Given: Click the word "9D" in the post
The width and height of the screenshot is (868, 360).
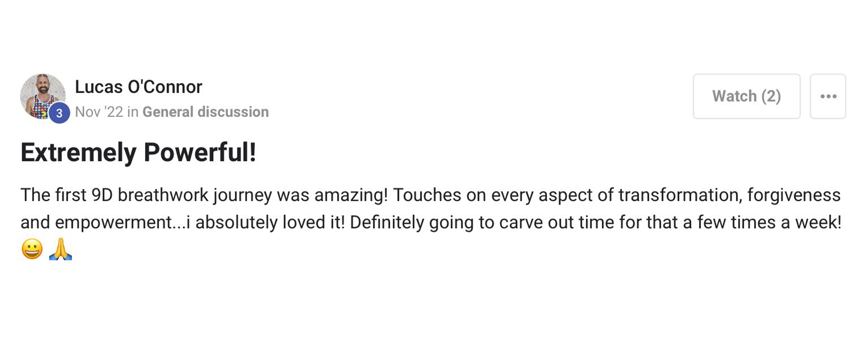Looking at the screenshot, I should click(102, 195).
